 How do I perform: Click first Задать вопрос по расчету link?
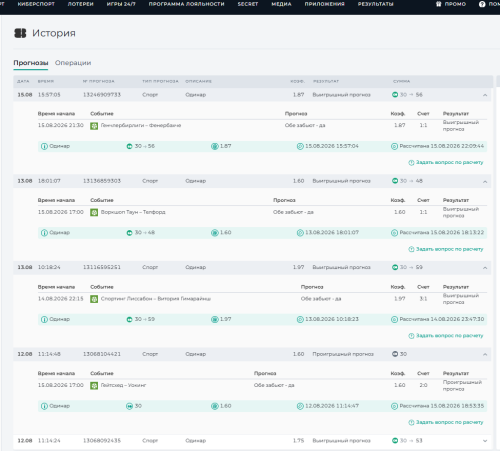pos(446,162)
